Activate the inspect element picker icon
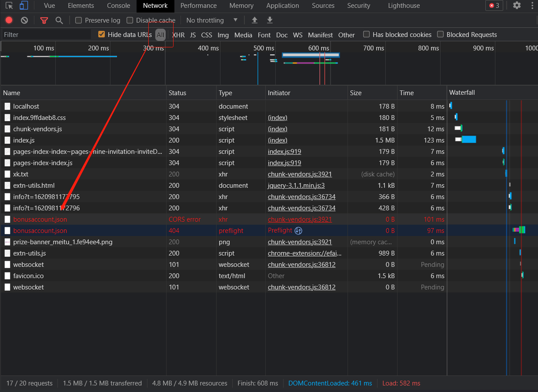Viewport: 538px width, 392px height. point(9,6)
